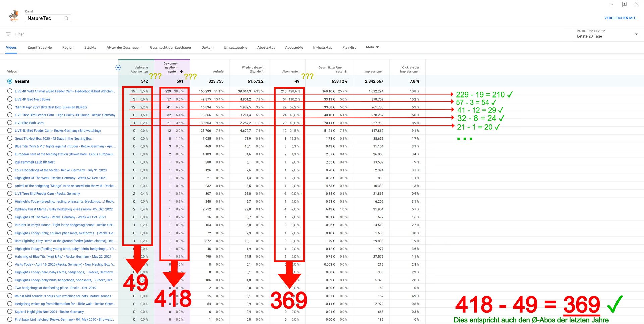
Task: Select radio button for LIVE Bird Bath Cam
Action: point(10,123)
